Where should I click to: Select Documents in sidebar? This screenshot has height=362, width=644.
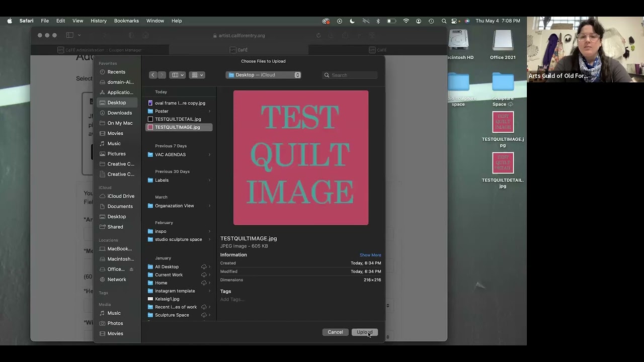pos(117,206)
